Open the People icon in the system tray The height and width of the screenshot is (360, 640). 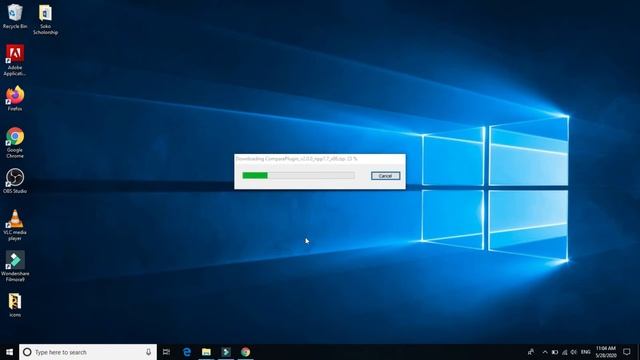coord(531,352)
